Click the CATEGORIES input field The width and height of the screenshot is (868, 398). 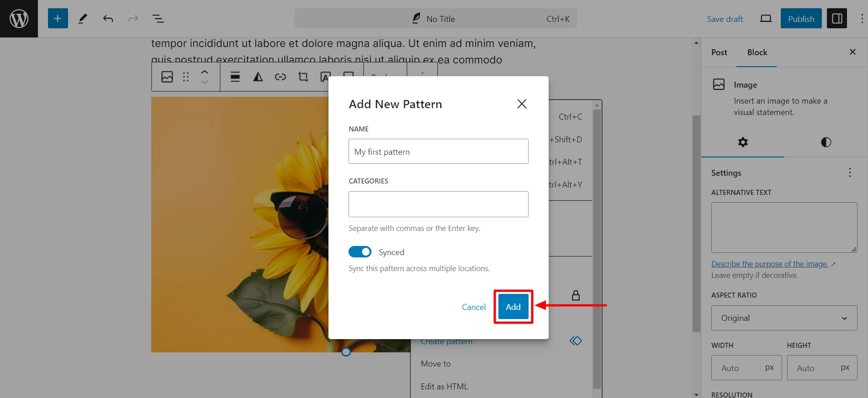[439, 204]
